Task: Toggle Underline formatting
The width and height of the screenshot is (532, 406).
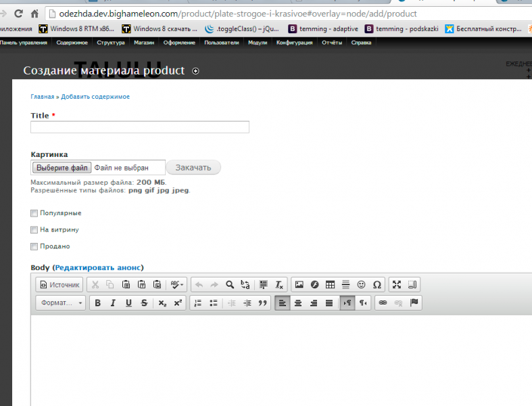Action: tap(128, 302)
